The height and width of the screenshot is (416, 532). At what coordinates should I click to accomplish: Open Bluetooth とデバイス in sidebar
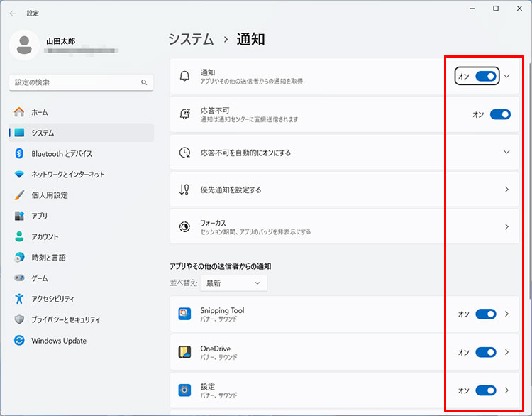pos(62,153)
